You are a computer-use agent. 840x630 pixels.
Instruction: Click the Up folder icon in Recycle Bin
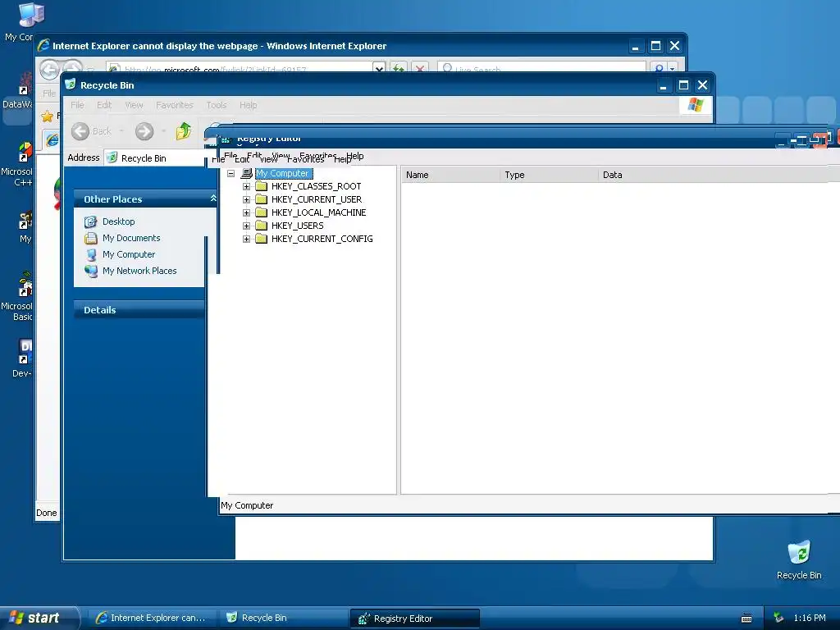click(x=184, y=130)
